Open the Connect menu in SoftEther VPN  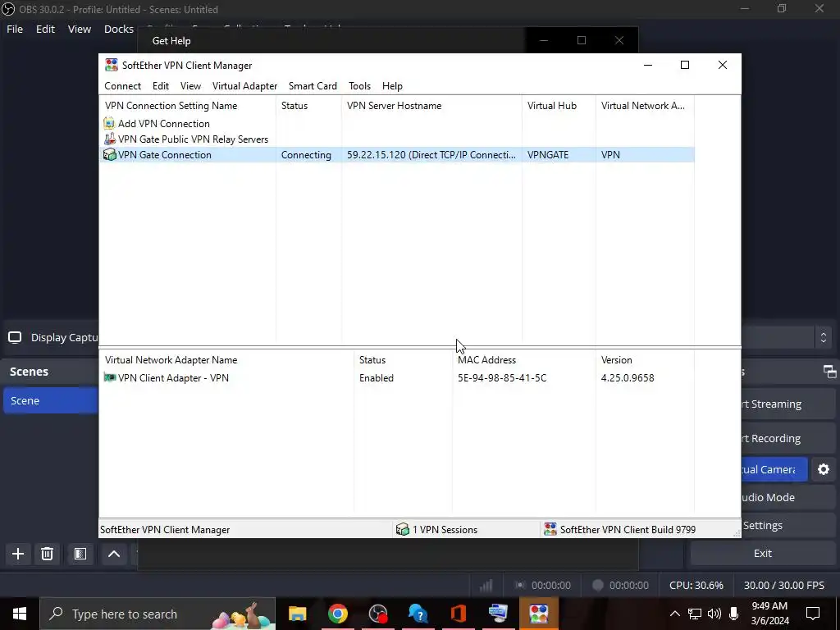[123, 85]
